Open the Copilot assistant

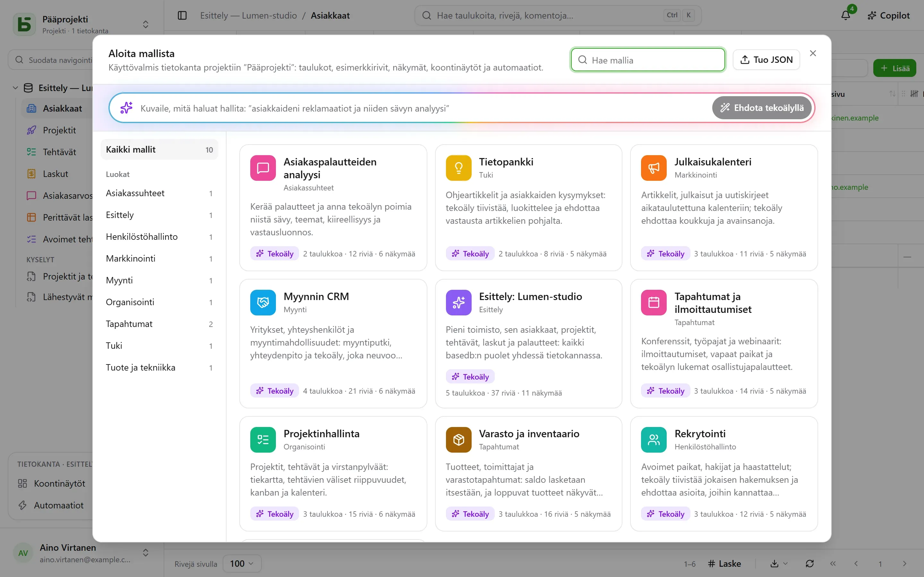[x=888, y=15]
